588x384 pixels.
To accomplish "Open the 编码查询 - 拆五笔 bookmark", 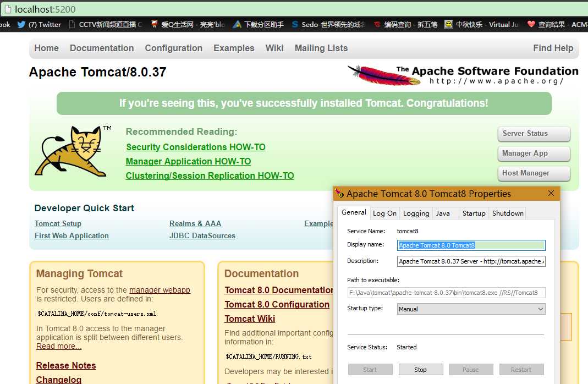I will pos(406,24).
